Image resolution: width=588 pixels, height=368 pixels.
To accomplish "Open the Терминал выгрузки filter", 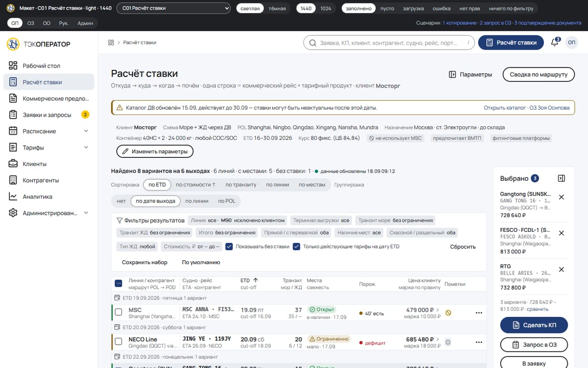I will (x=322, y=220).
